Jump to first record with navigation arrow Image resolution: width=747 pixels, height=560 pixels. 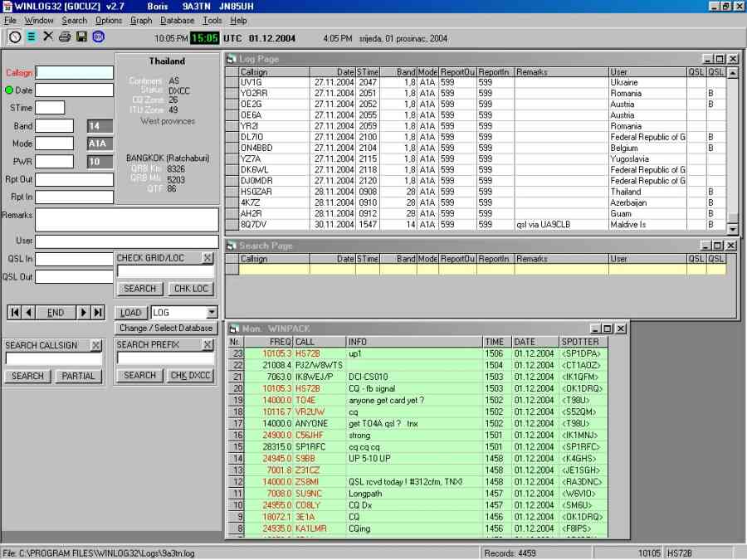point(14,313)
